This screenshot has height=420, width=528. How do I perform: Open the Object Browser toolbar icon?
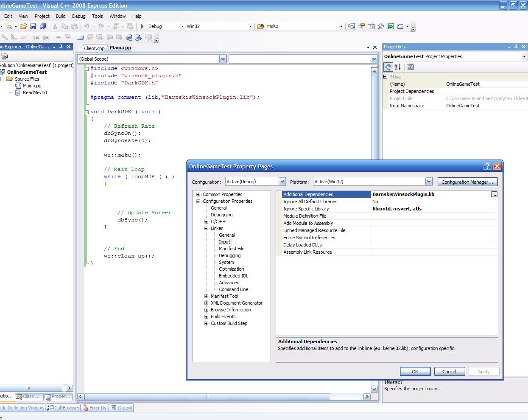[x=371, y=26]
